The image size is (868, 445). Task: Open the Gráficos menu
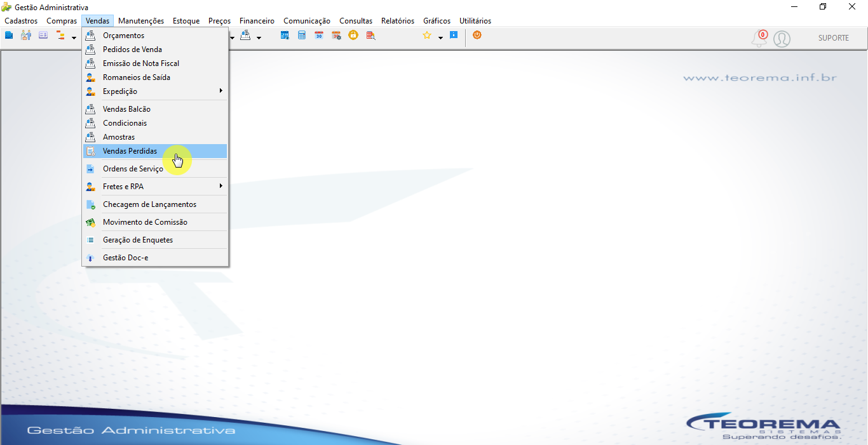pyautogui.click(x=437, y=21)
